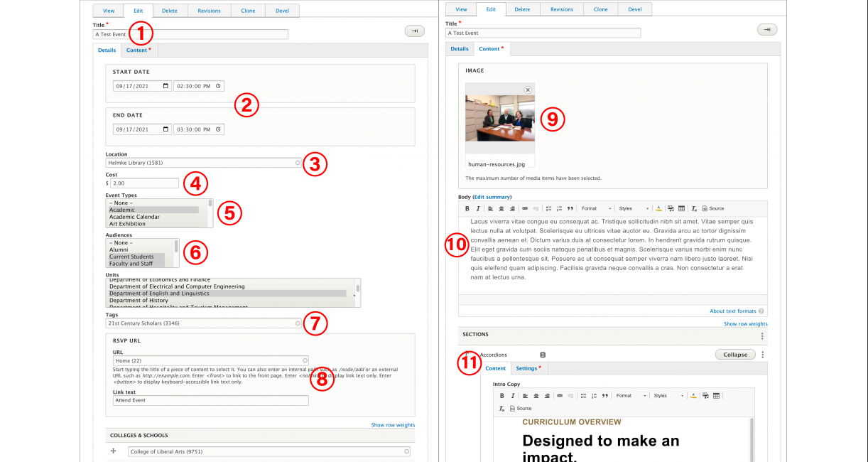Switch Body editor to Source view
Screen dimensions: 868x462
(713, 208)
